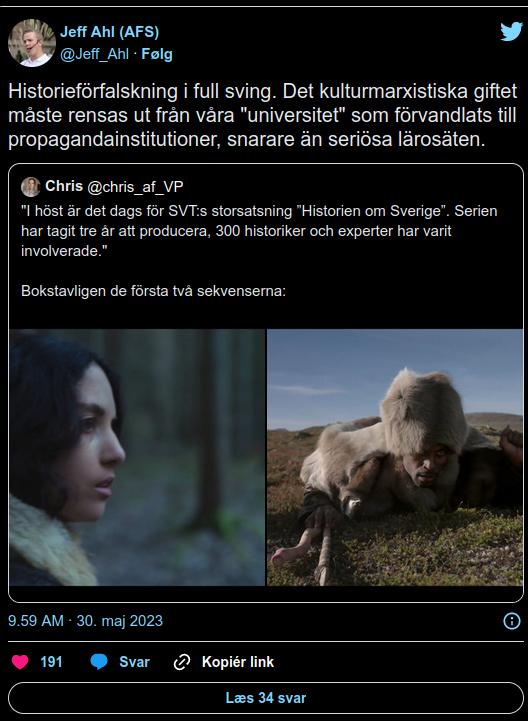528x721 pixels.
Task: Click Chris's small avatar in quoted tweet
Action: pos(31,187)
